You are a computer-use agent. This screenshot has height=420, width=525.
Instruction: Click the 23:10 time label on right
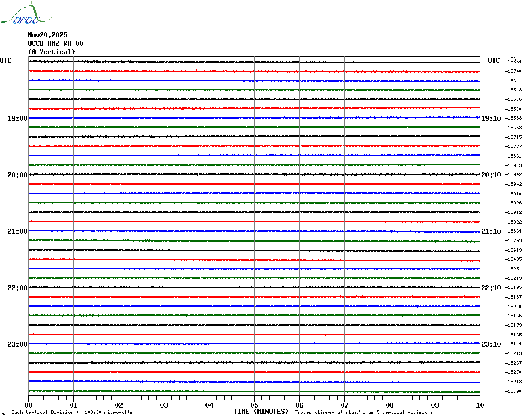coord(491,344)
